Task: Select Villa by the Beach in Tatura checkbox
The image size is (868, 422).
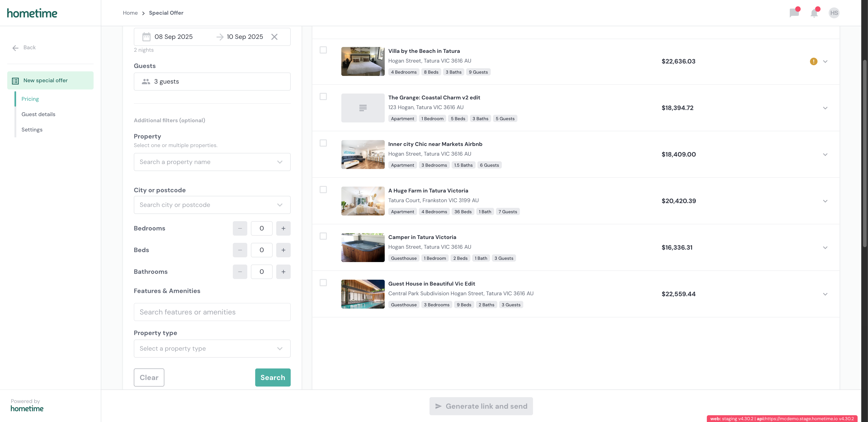Action: [323, 50]
